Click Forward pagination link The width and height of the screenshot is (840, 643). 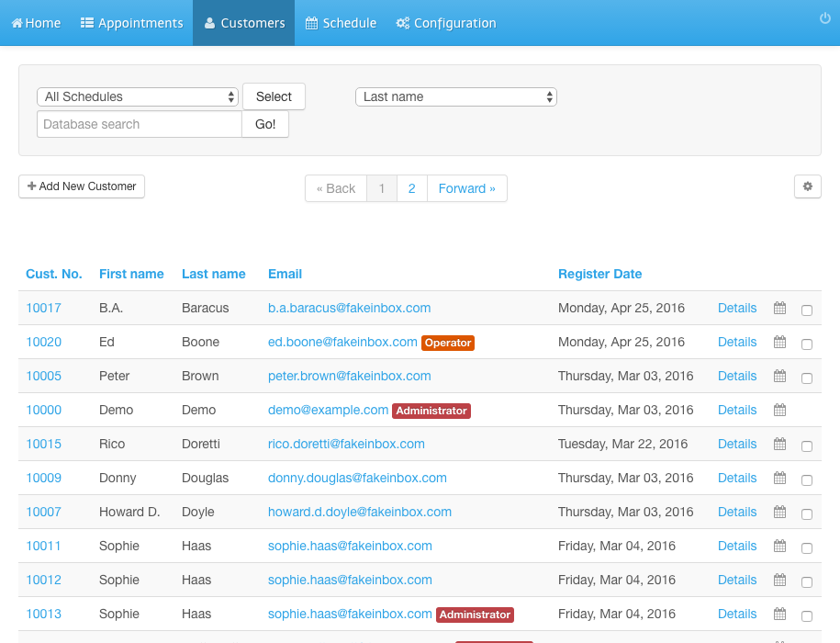[466, 188]
